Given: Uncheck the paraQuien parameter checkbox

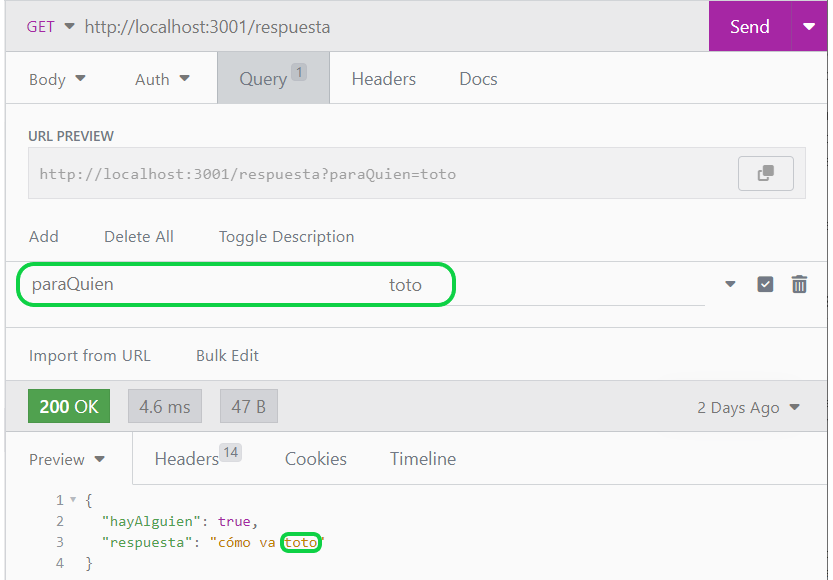Looking at the screenshot, I should coord(765,284).
